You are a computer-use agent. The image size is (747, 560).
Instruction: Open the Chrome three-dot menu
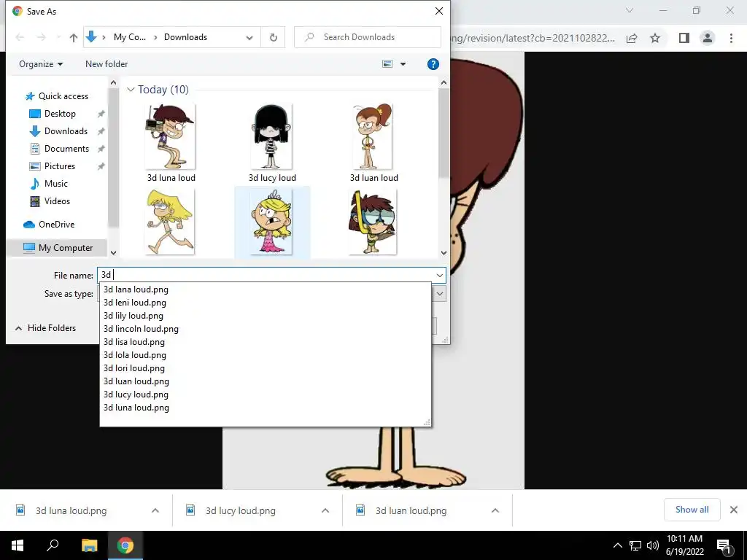tap(731, 38)
